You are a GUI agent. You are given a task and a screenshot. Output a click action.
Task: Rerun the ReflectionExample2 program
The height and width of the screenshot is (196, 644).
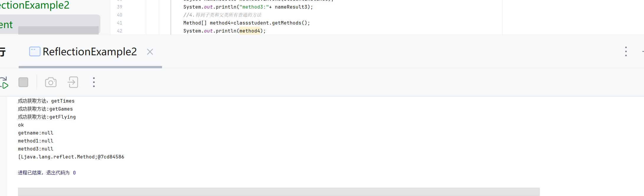(x=4, y=82)
